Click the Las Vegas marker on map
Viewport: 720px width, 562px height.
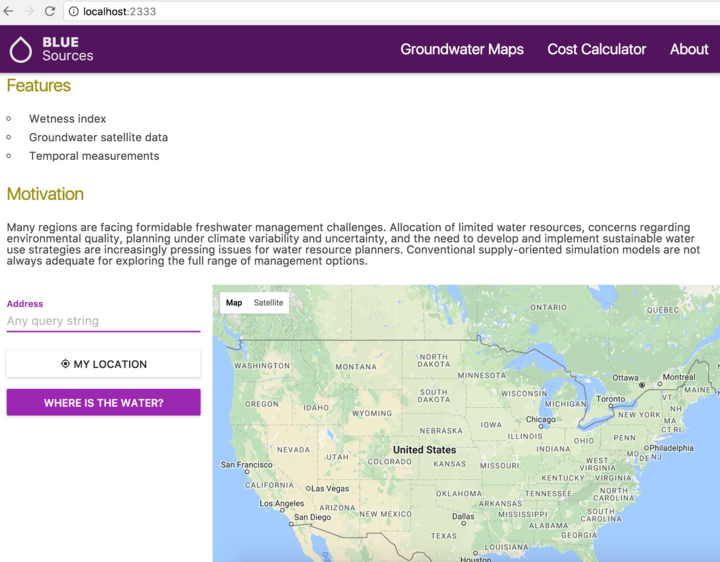tap(308, 488)
